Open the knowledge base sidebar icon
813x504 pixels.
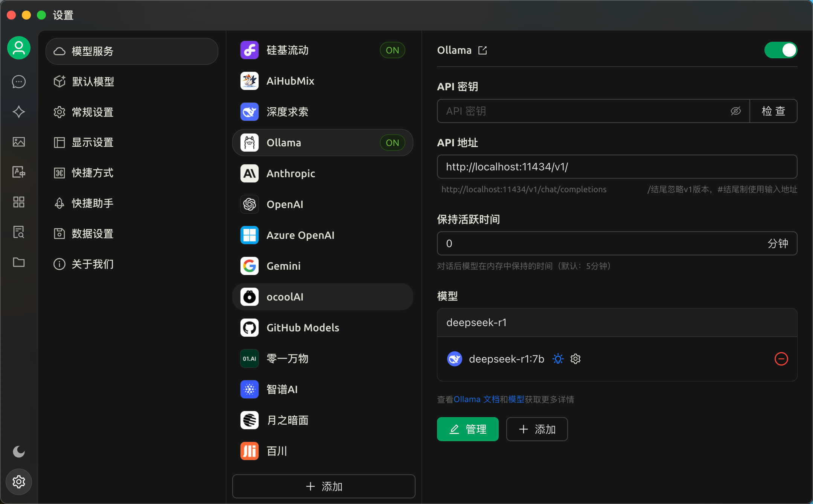[19, 232]
